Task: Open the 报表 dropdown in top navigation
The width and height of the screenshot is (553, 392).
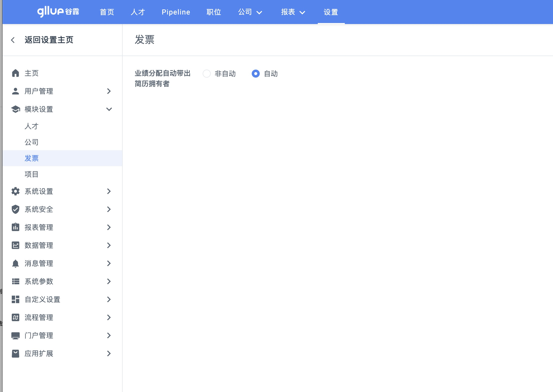Action: coord(293,12)
